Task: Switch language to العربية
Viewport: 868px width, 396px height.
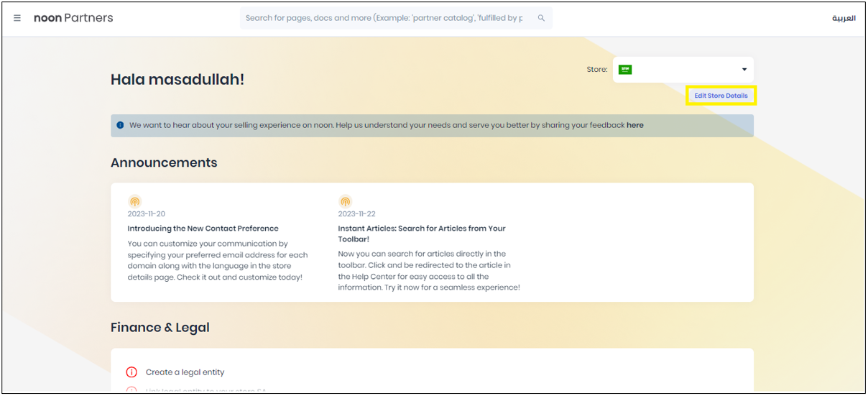Action: [x=844, y=18]
